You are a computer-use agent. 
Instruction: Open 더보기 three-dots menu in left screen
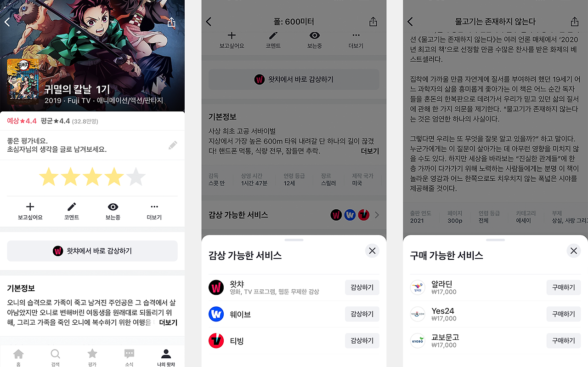(x=154, y=207)
